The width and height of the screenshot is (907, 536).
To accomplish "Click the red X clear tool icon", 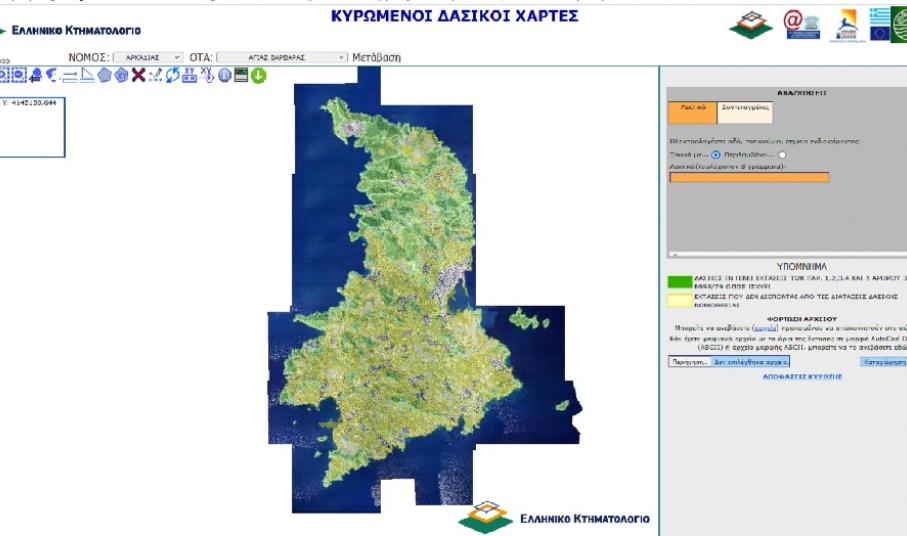I will 138,75.
